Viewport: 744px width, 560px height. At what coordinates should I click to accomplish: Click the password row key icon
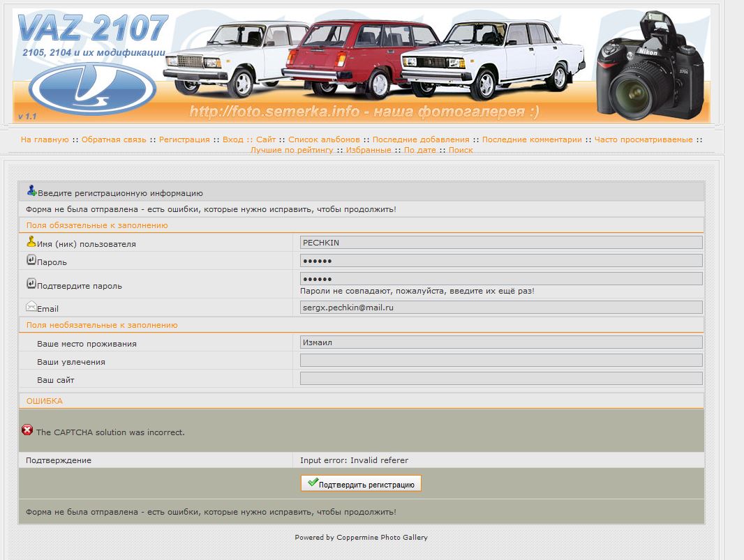[x=31, y=260]
